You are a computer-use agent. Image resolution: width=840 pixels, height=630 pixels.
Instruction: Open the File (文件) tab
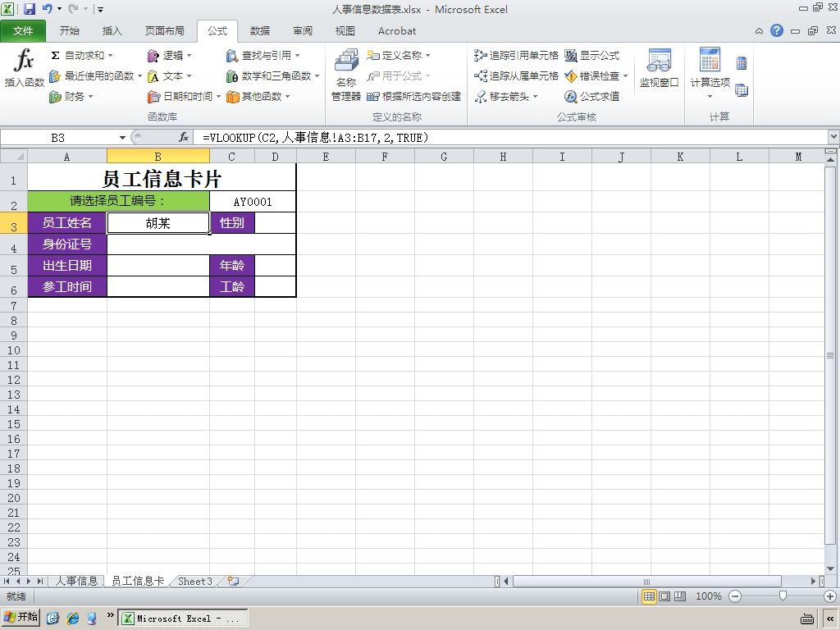pyautogui.click(x=23, y=31)
